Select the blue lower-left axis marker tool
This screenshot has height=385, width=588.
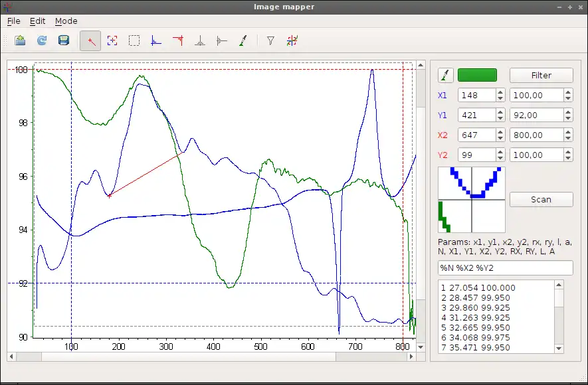click(x=156, y=40)
